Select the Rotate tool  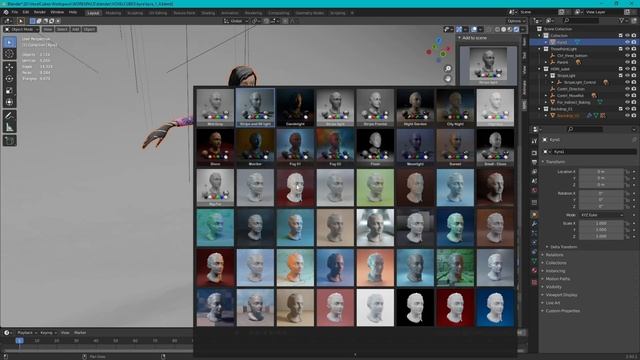tap(9, 78)
